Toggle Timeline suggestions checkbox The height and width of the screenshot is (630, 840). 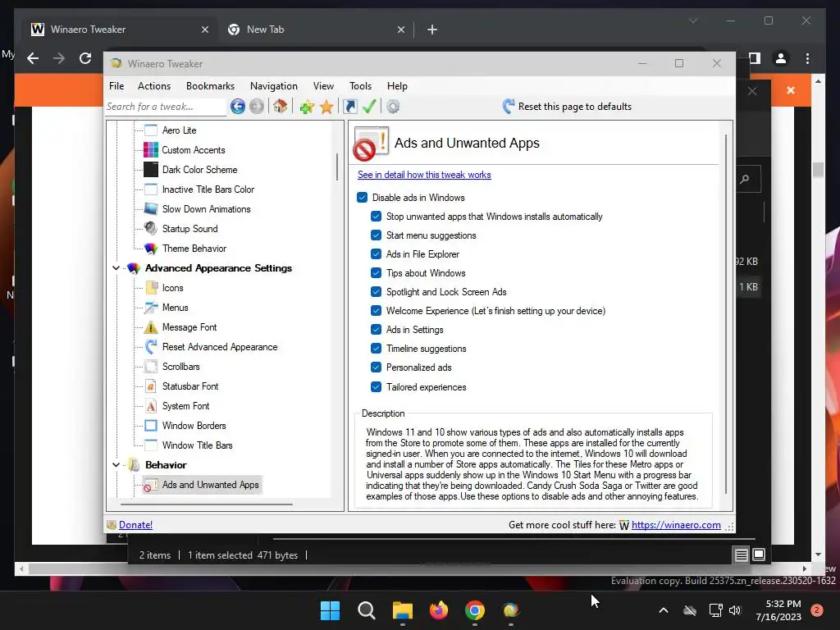pos(376,349)
